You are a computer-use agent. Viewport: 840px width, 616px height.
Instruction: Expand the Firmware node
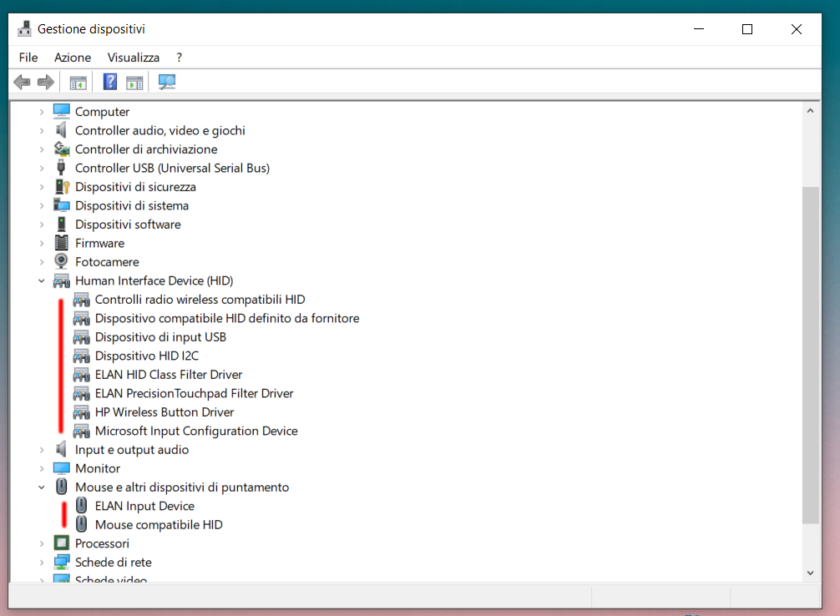[x=42, y=243]
